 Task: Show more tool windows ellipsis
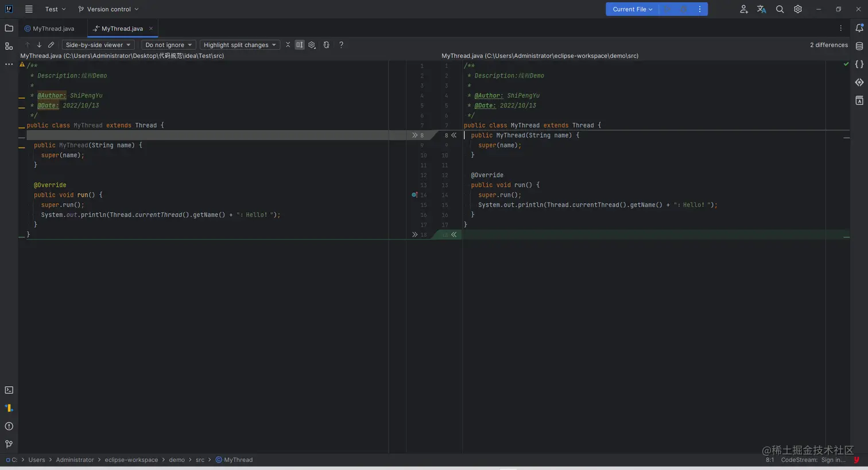(9, 64)
